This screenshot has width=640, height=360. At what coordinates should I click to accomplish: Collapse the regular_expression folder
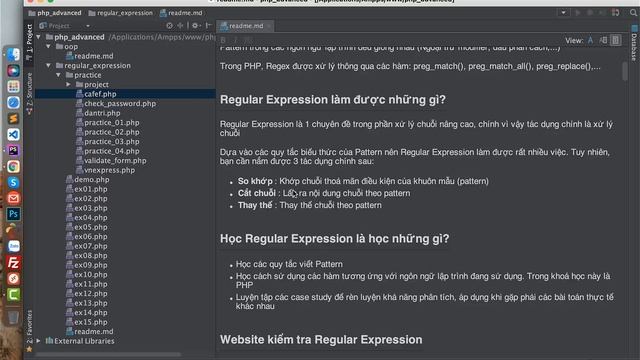[x=49, y=65]
